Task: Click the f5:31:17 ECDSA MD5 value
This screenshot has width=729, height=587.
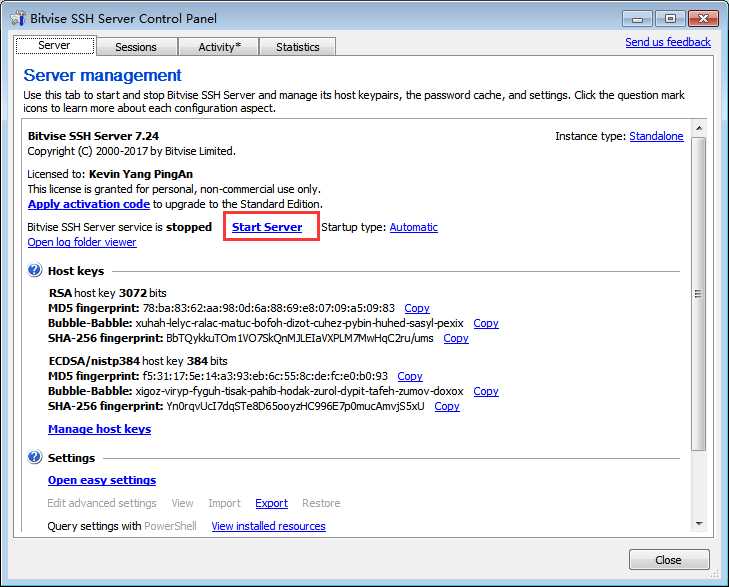Action: coord(265,376)
